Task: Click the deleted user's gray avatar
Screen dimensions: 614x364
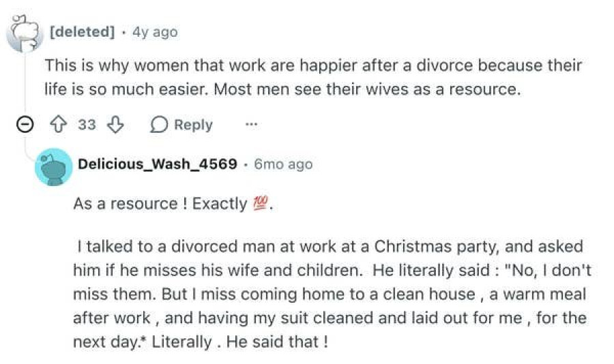Action: 25,33
